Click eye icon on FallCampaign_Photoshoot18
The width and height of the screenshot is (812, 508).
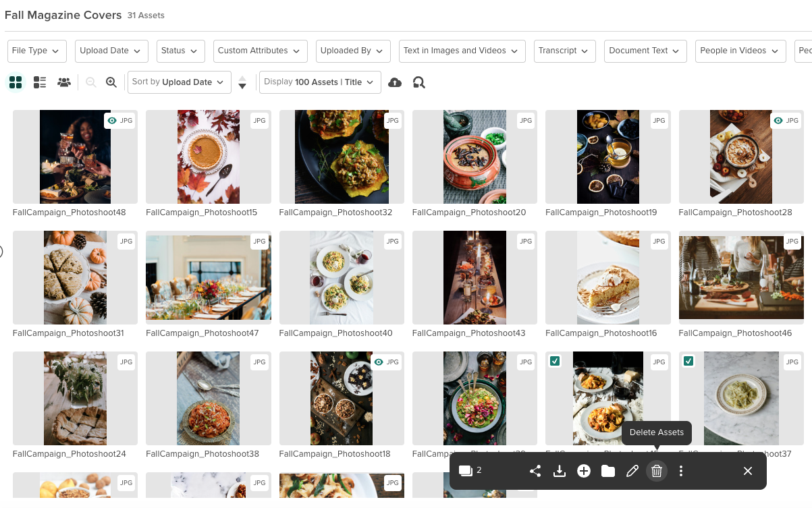pyautogui.click(x=379, y=362)
